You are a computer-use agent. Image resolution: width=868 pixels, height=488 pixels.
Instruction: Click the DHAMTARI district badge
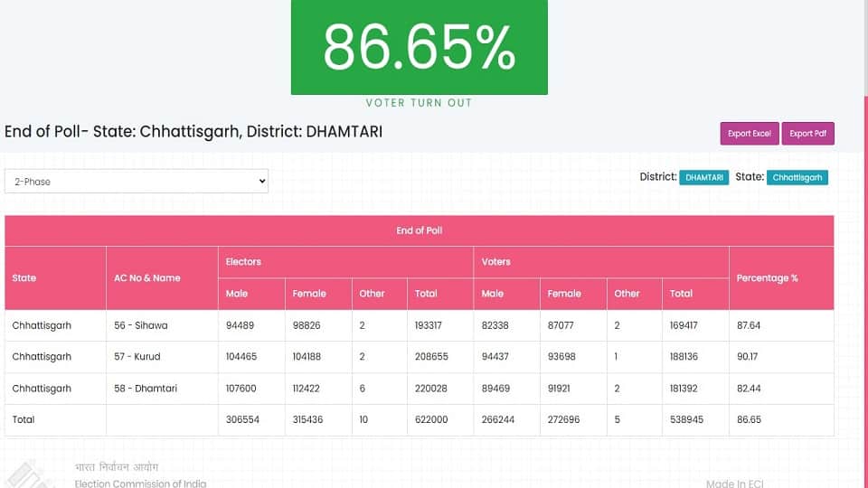click(x=703, y=178)
